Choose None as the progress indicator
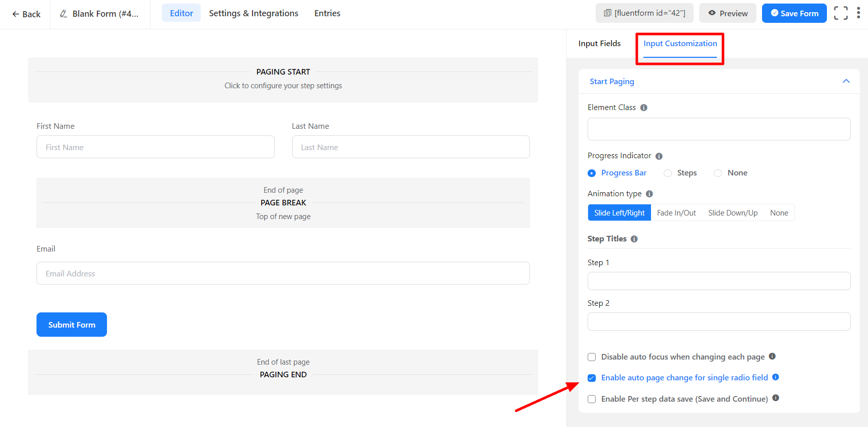The height and width of the screenshot is (427, 868). click(x=718, y=173)
